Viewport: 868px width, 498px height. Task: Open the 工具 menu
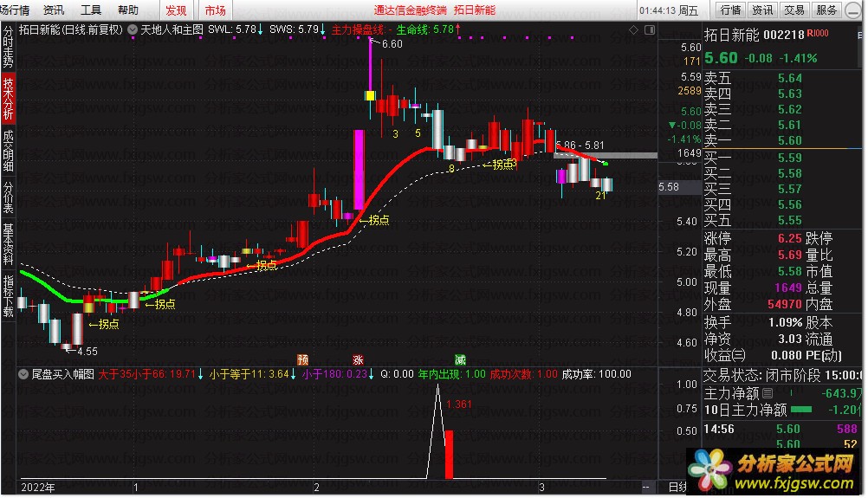click(91, 10)
